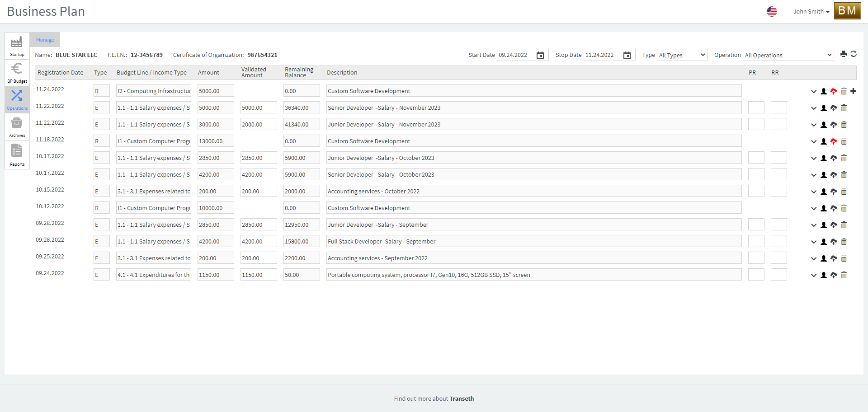
Task: Upload document for Full Stack Developer September
Action: coord(834,242)
